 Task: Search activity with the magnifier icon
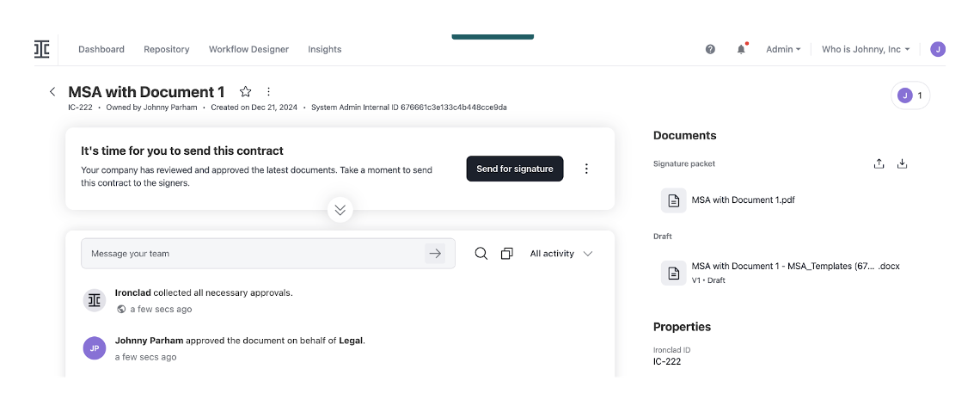click(481, 253)
